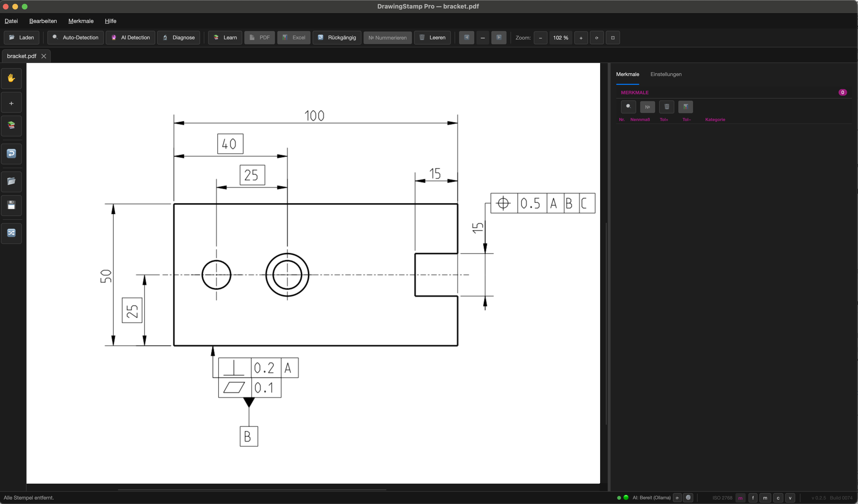Start AI Detection from the toolbar
Screen dimensions: 858x504
(130, 37)
